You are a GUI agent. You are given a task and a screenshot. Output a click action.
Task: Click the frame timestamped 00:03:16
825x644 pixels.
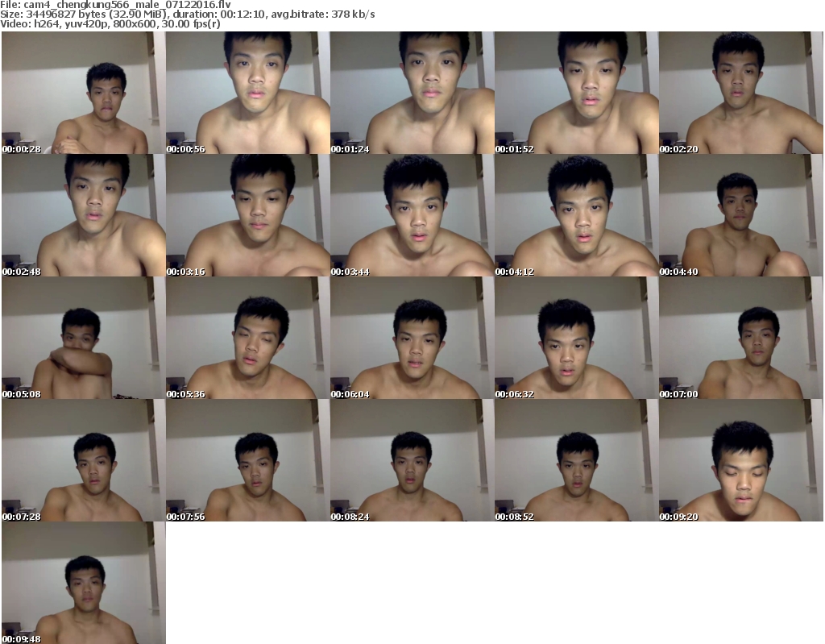(248, 215)
